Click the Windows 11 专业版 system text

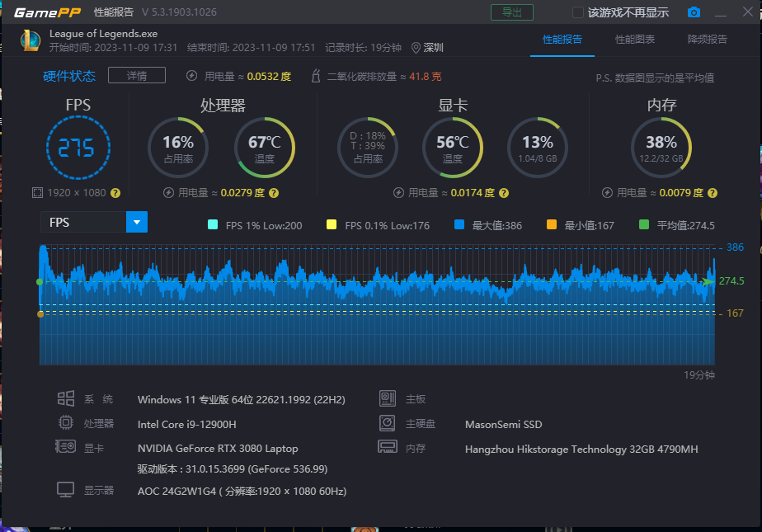tap(242, 399)
